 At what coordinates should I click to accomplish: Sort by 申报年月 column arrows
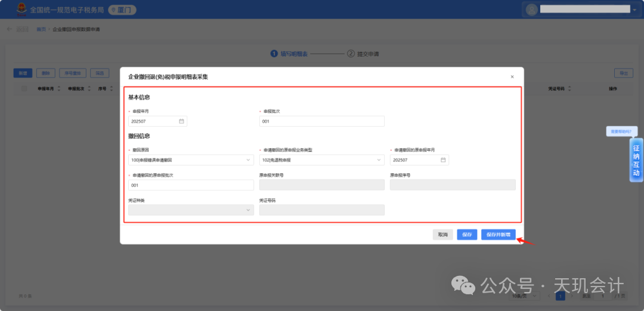tap(58, 89)
